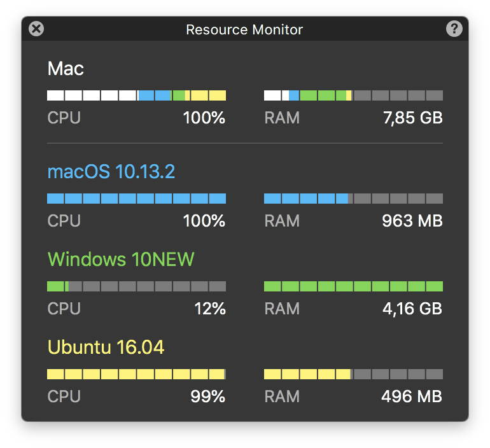Click the Mac RAM usage bar
This screenshot has width=490, height=448.
point(353,95)
